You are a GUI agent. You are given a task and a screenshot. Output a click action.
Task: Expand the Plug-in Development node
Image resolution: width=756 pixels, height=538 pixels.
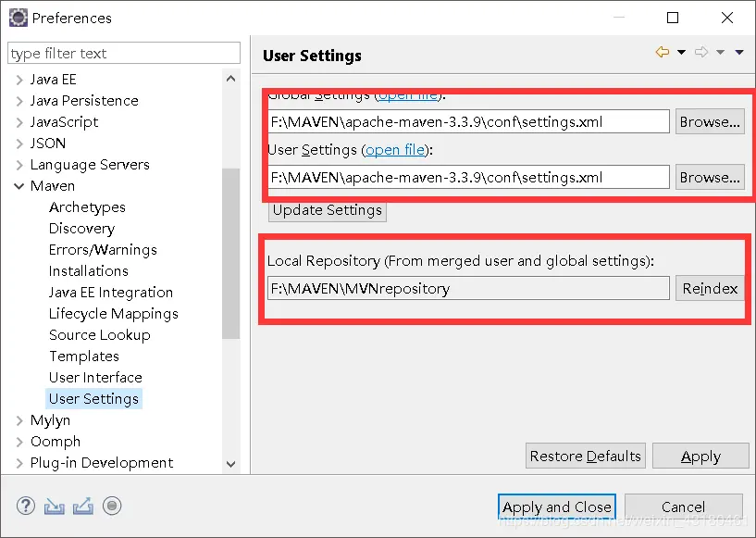[19, 463]
